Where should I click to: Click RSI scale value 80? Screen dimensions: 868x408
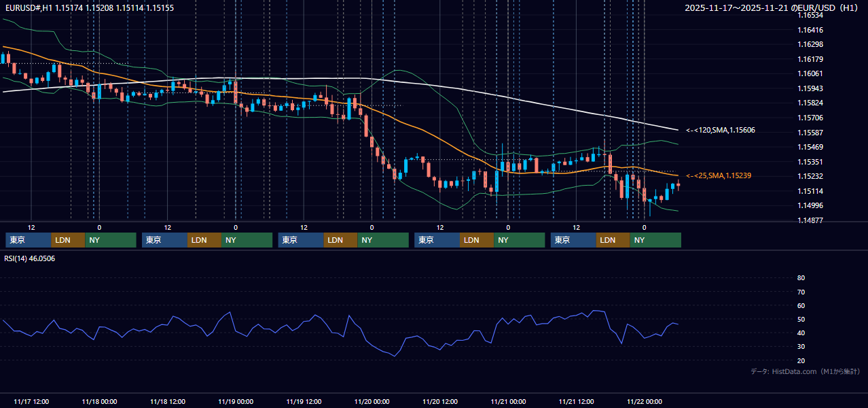coord(801,278)
